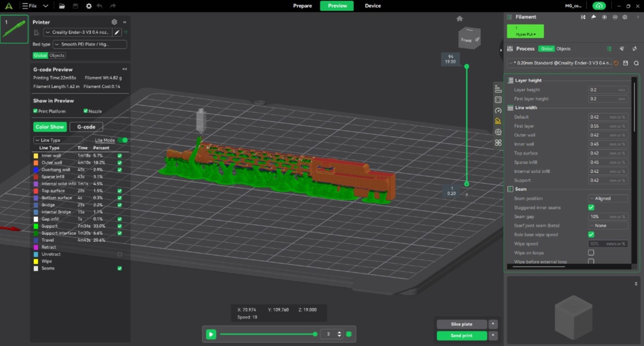Viewport: 644px width, 346px height.
Task: Expand the Seam position Aligned dropdown
Action: 608,198
